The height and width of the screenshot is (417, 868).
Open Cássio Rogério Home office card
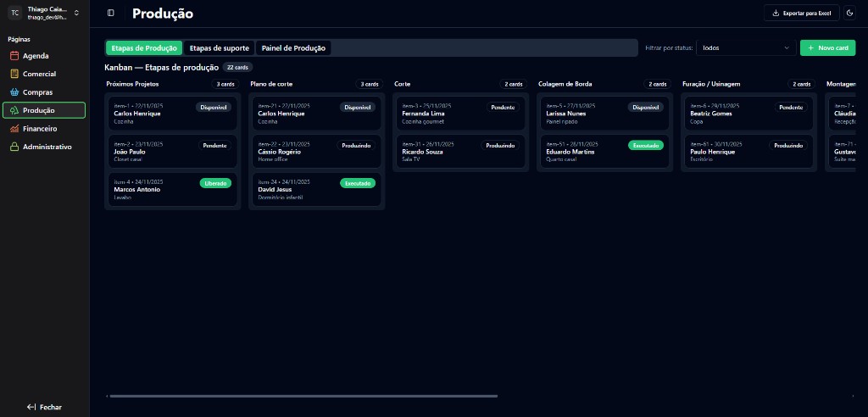(x=317, y=151)
